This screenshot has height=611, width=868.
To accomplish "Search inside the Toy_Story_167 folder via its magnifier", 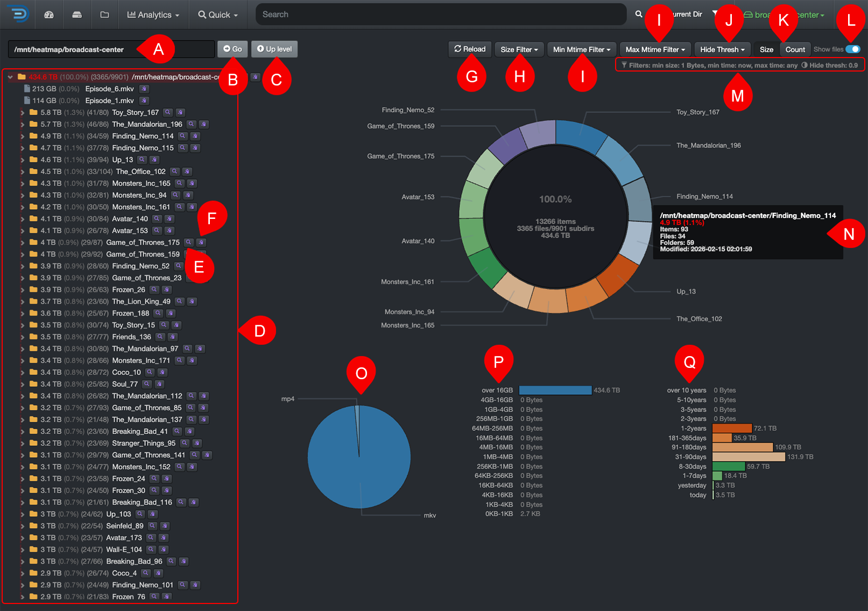I will 168,112.
